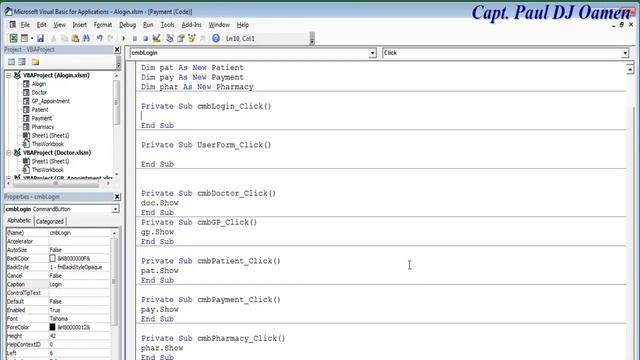Click code line 'Dim phar As New Pharmacy'
The width and height of the screenshot is (640, 360).
point(197,87)
